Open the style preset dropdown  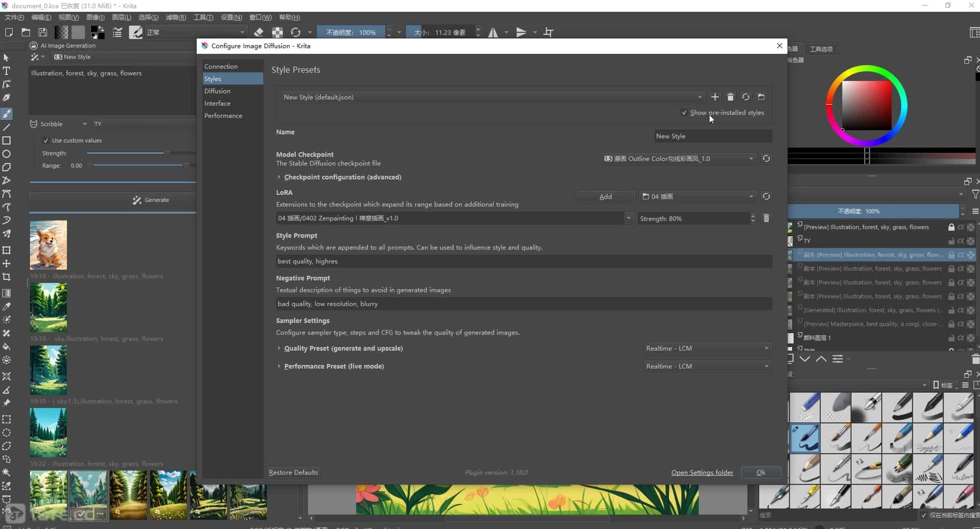point(493,97)
